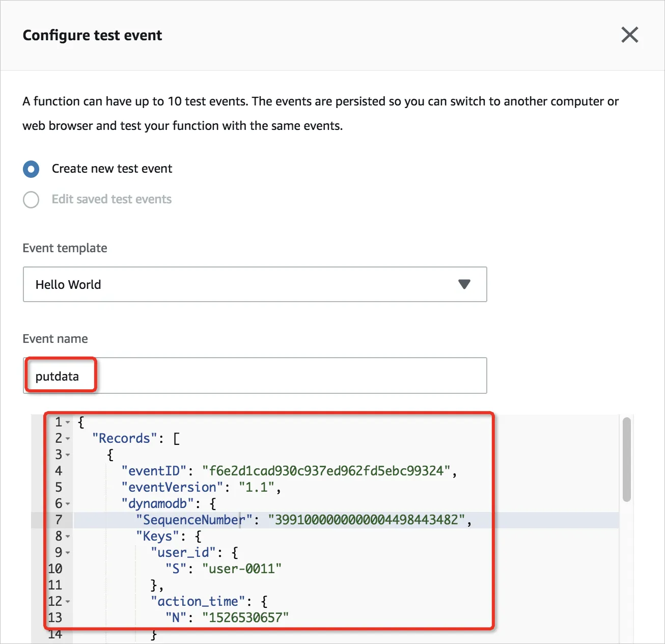Image resolution: width=665 pixels, height=644 pixels.
Task: Collapse the Records array fold on line 2
Action: click(x=68, y=439)
